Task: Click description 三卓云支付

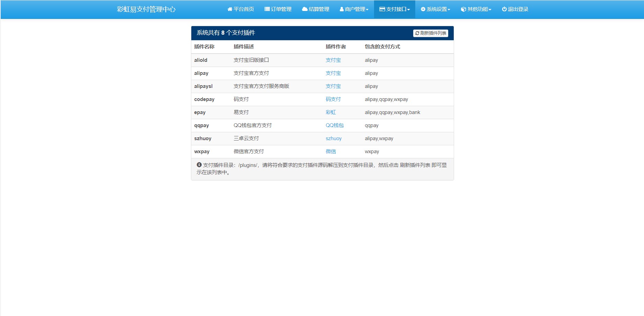Action: click(x=246, y=138)
